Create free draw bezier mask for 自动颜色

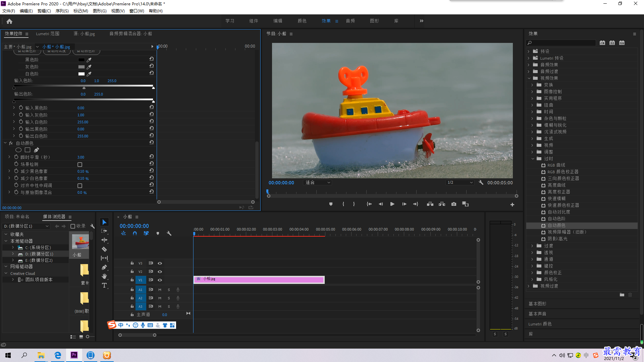coord(36,150)
